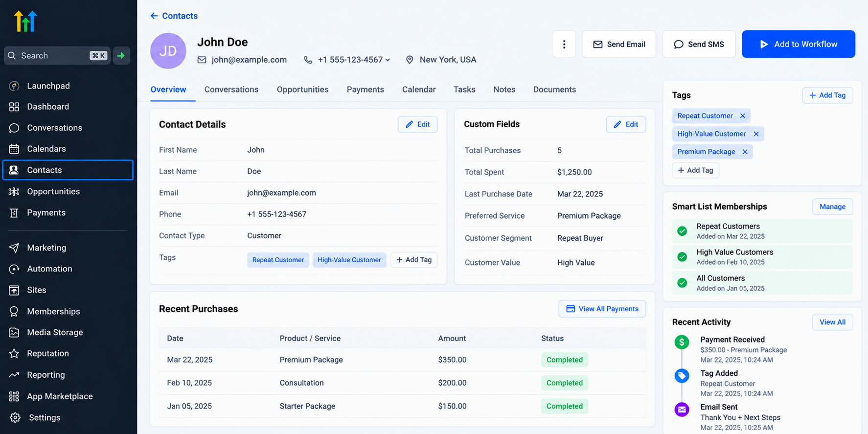868x434 pixels.
Task: Click the Payments icon in sidebar
Action: click(x=14, y=213)
